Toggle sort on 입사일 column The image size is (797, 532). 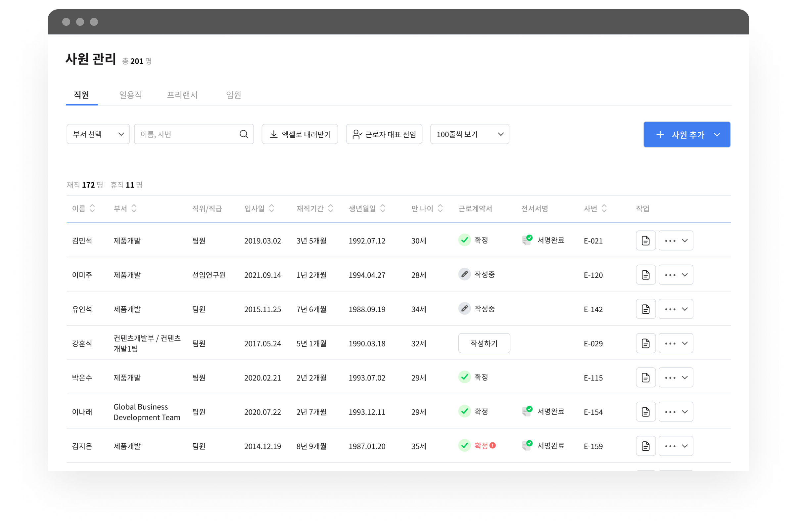click(271, 208)
